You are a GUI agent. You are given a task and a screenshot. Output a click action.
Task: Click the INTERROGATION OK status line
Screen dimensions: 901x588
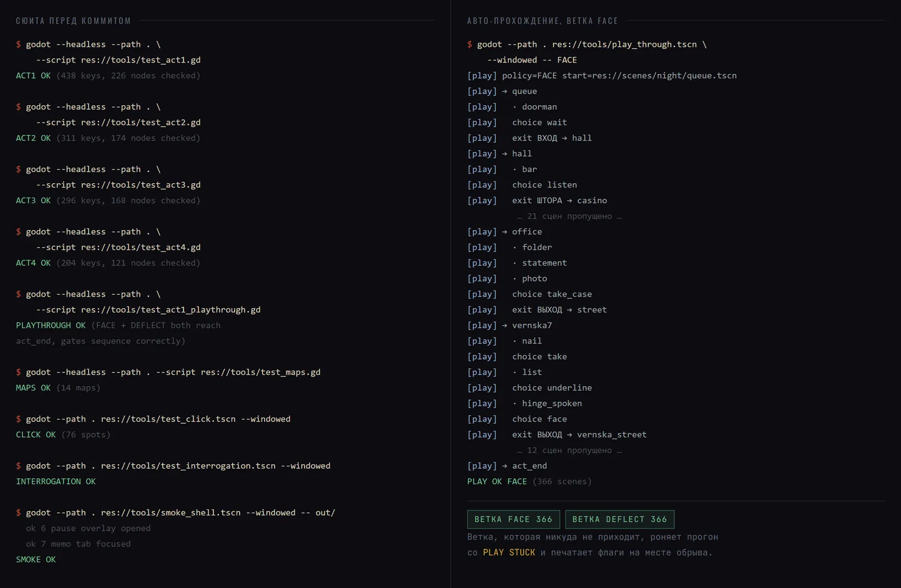(x=56, y=481)
